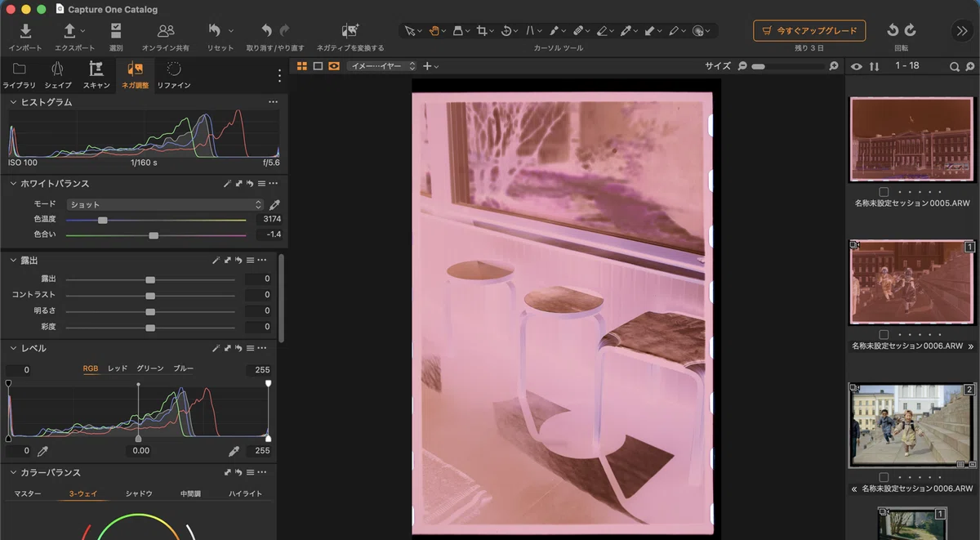Select the ブルー levels channel tab
Image resolution: width=980 pixels, height=540 pixels.
click(183, 369)
